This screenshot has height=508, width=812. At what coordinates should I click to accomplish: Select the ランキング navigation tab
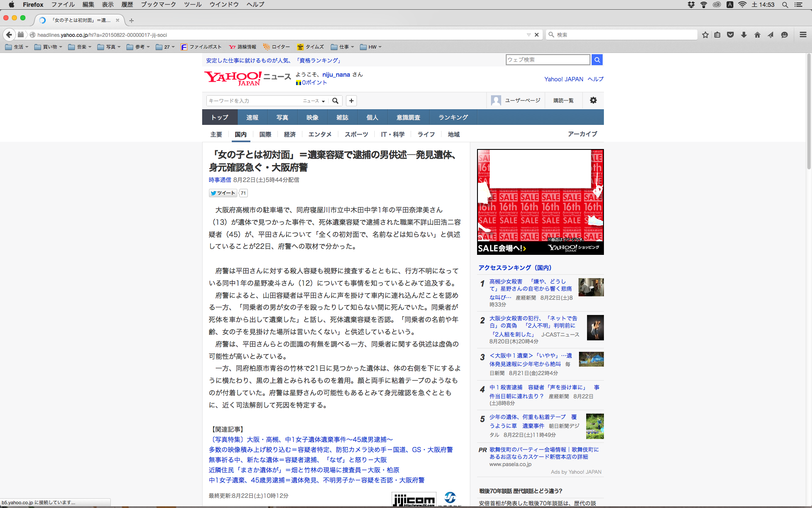453,117
